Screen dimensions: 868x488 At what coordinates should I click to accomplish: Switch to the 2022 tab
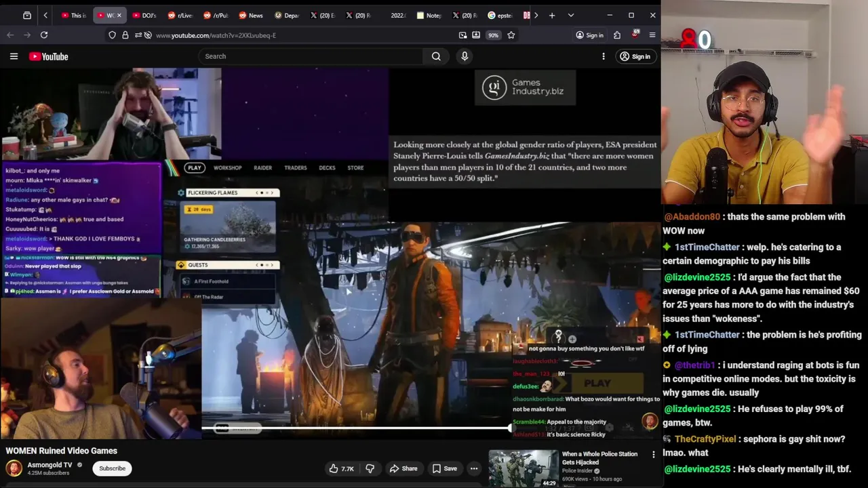coord(394,15)
